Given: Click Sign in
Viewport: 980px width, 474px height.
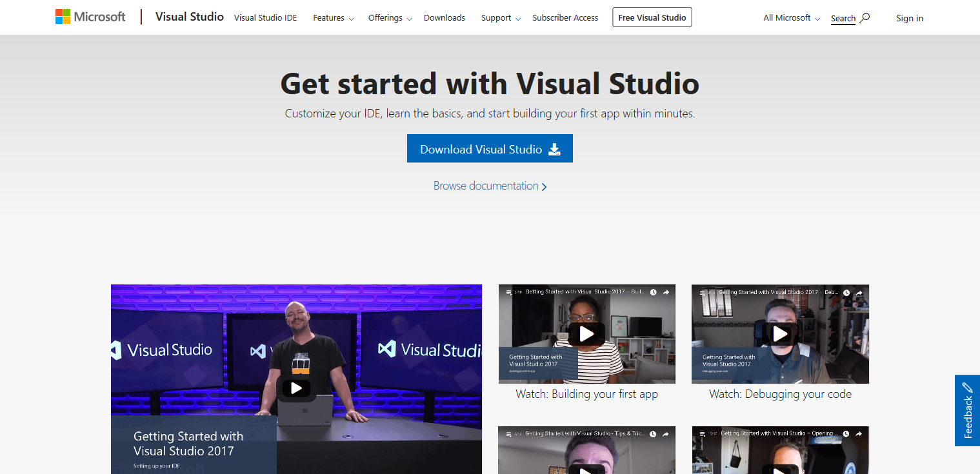Looking at the screenshot, I should [910, 18].
